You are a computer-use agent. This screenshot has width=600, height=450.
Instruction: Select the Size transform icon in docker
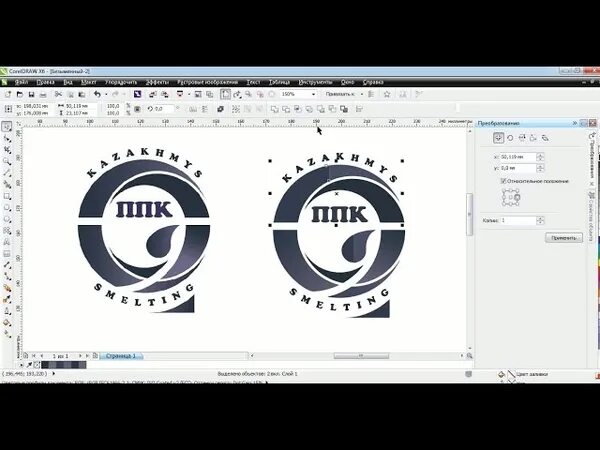coord(533,138)
